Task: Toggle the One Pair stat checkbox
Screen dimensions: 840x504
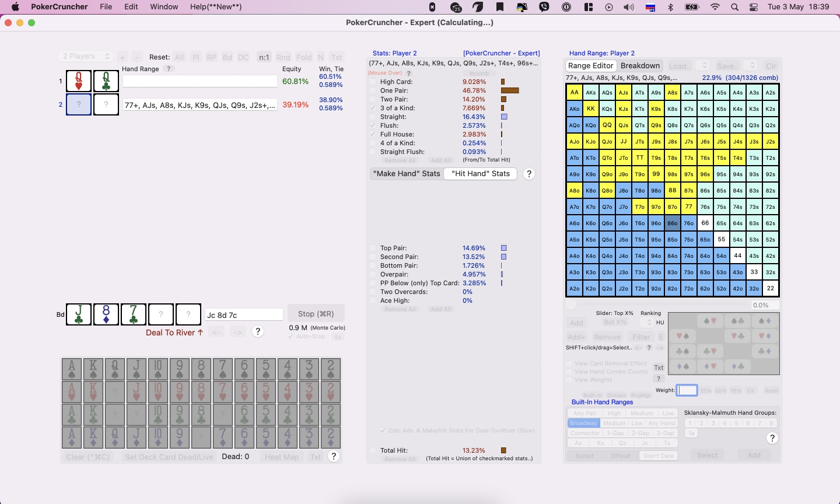Action: [x=373, y=91]
